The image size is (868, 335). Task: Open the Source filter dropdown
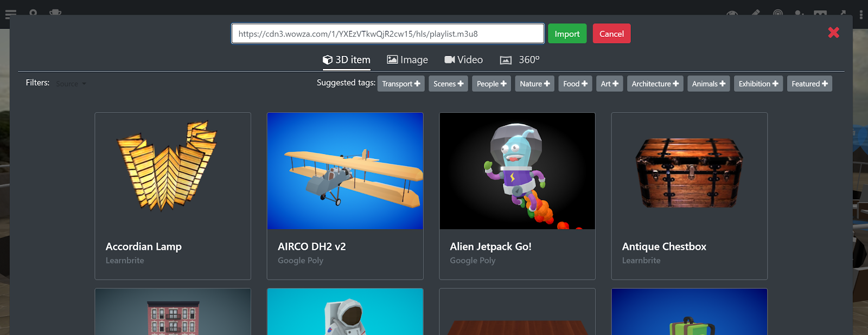[x=71, y=83]
